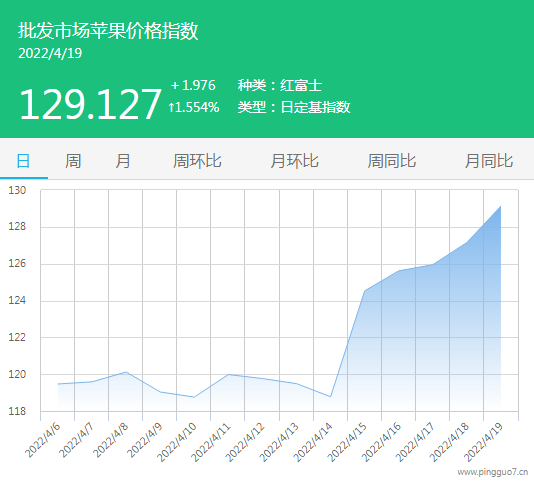
Task: Click the 2022/4/19 data point peak
Action: [501, 206]
